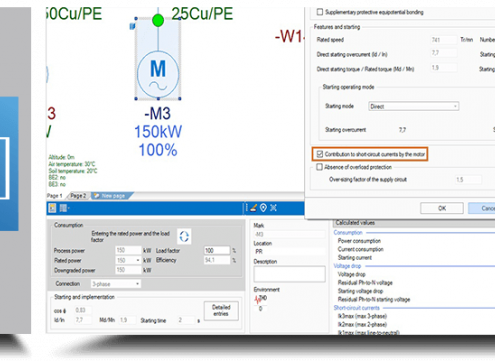The image size is (495, 361).
Task: Click the power entry mode switch icon
Action: point(184,236)
